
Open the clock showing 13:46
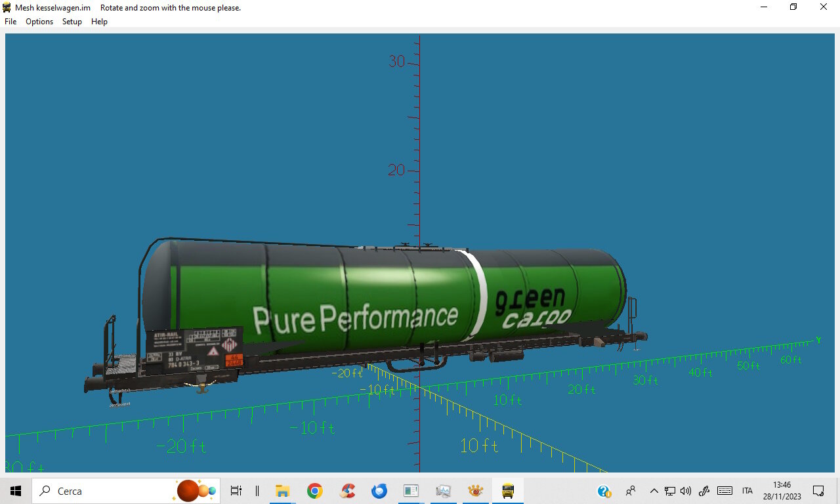pos(782,491)
